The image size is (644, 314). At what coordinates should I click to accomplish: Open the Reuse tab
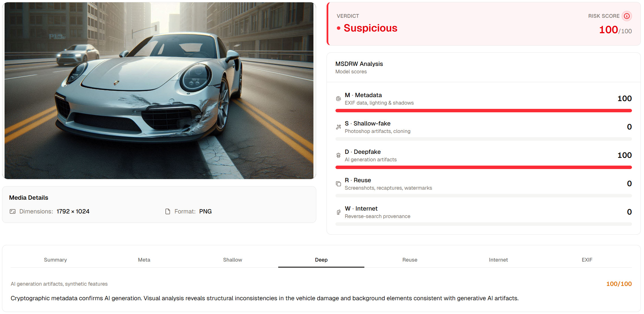click(x=410, y=260)
